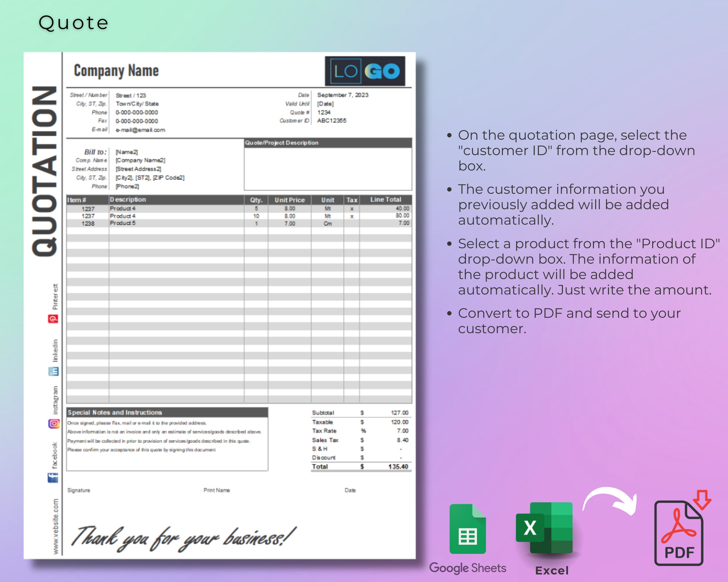
Task: Enable tax for the Product 5 row
Action: [352, 223]
